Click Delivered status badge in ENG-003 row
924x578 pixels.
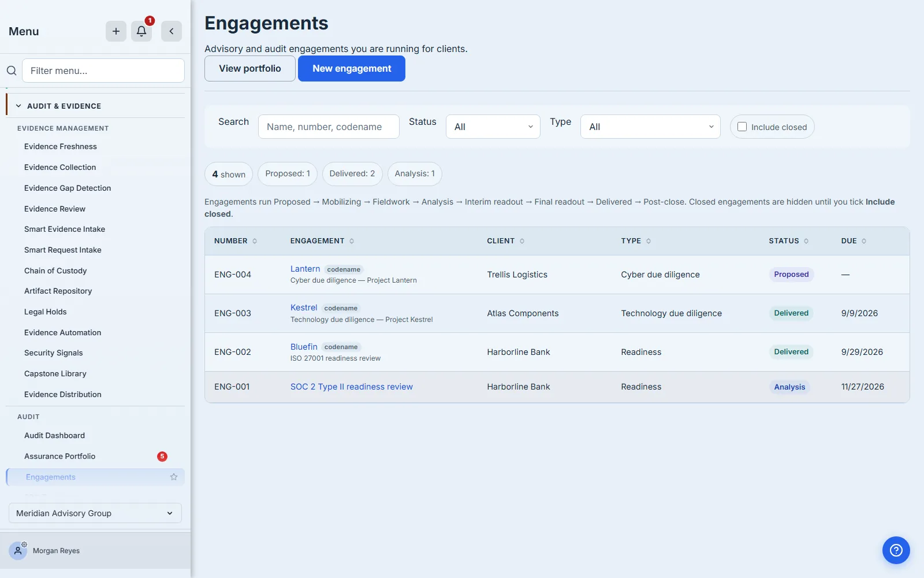(x=791, y=313)
